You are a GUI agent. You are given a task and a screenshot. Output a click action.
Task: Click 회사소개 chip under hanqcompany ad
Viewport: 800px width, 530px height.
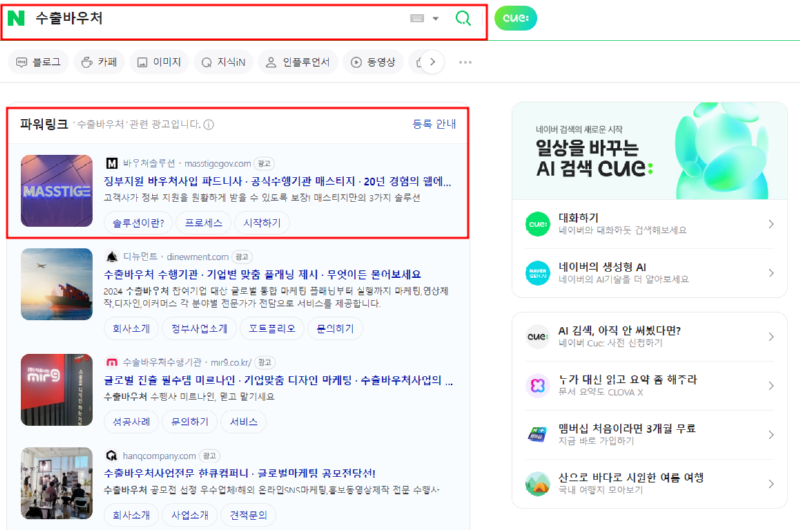(131, 515)
